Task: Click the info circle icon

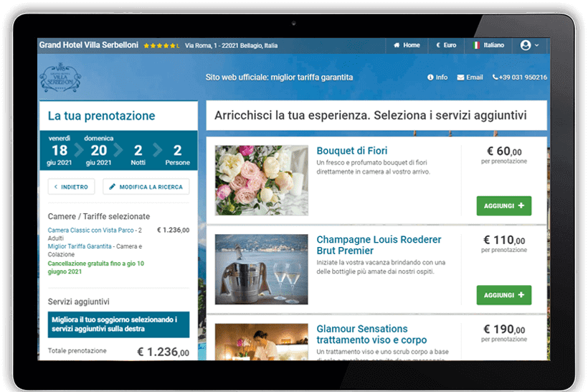Action: [x=430, y=78]
